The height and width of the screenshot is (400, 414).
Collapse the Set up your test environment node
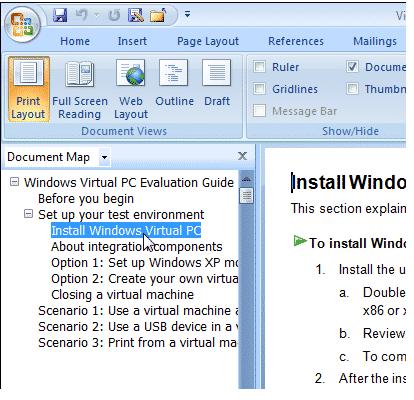click(29, 214)
